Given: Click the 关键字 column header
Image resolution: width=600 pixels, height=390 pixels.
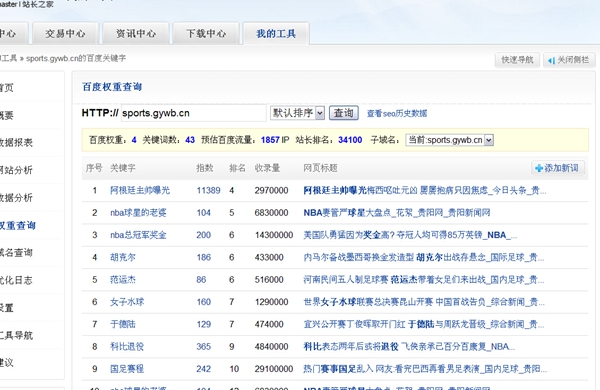Looking at the screenshot, I should 123,168.
